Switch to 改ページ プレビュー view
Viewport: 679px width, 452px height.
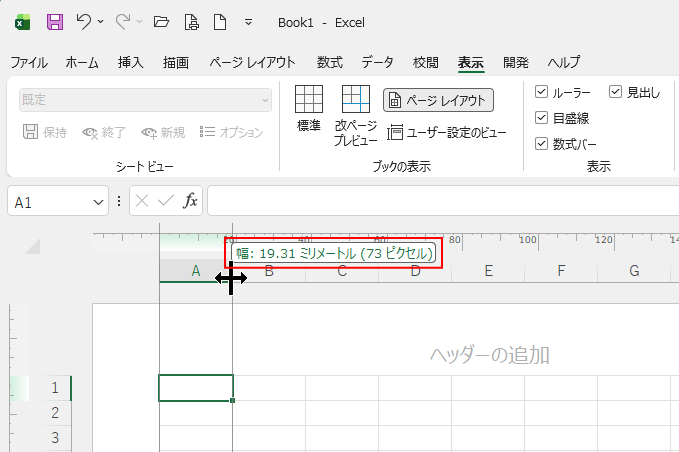click(356, 115)
